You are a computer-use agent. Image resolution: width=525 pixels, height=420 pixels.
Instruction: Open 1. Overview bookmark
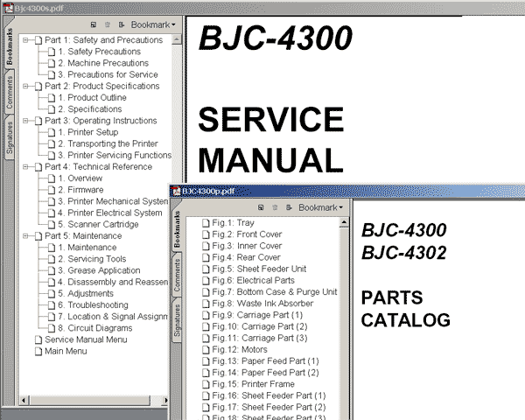[80, 178]
